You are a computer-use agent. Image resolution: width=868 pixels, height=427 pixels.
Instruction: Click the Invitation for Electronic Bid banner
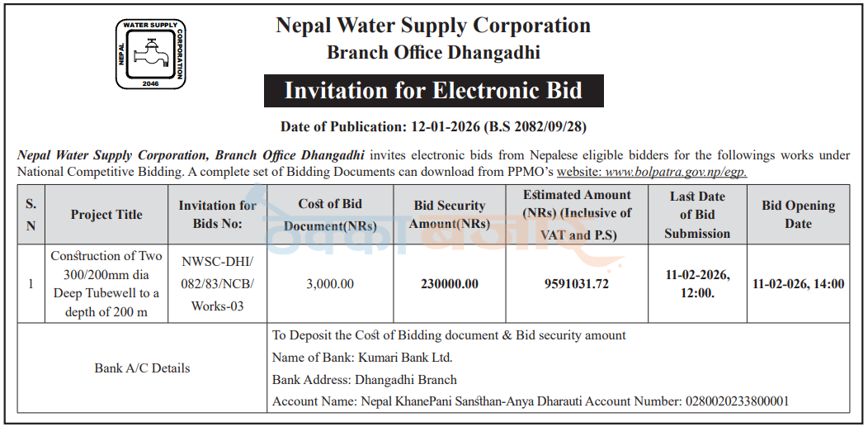(433, 91)
